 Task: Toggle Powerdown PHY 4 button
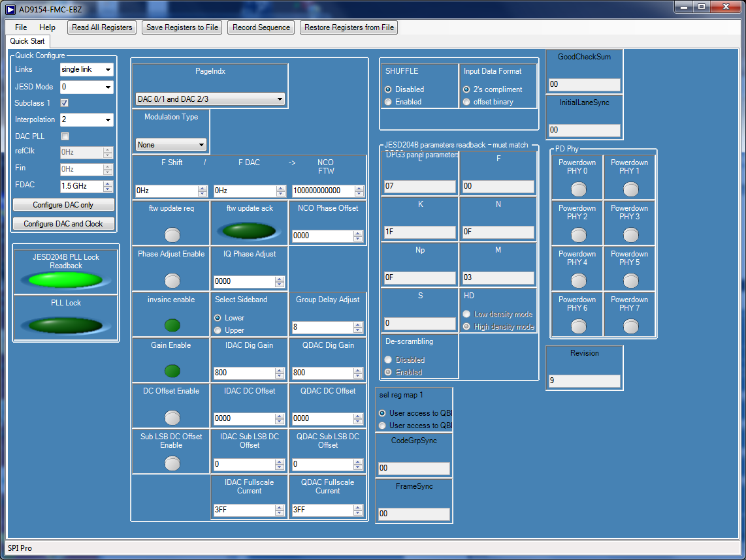579,281
